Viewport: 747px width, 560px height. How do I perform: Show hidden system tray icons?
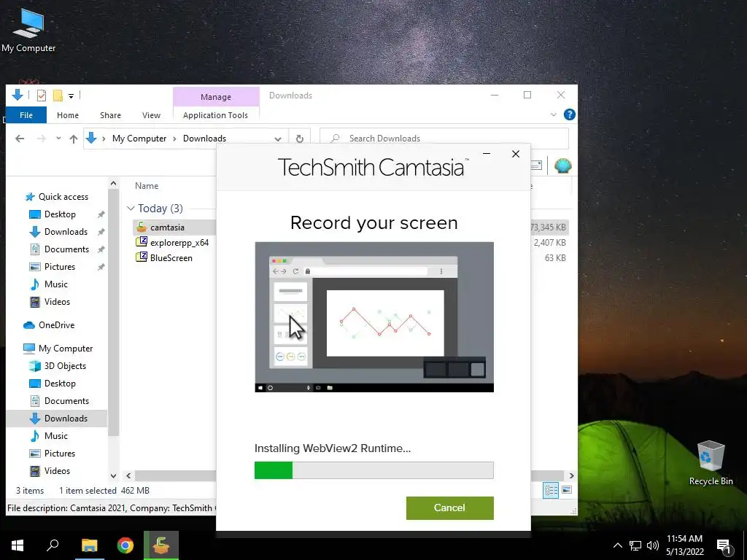[x=617, y=545]
